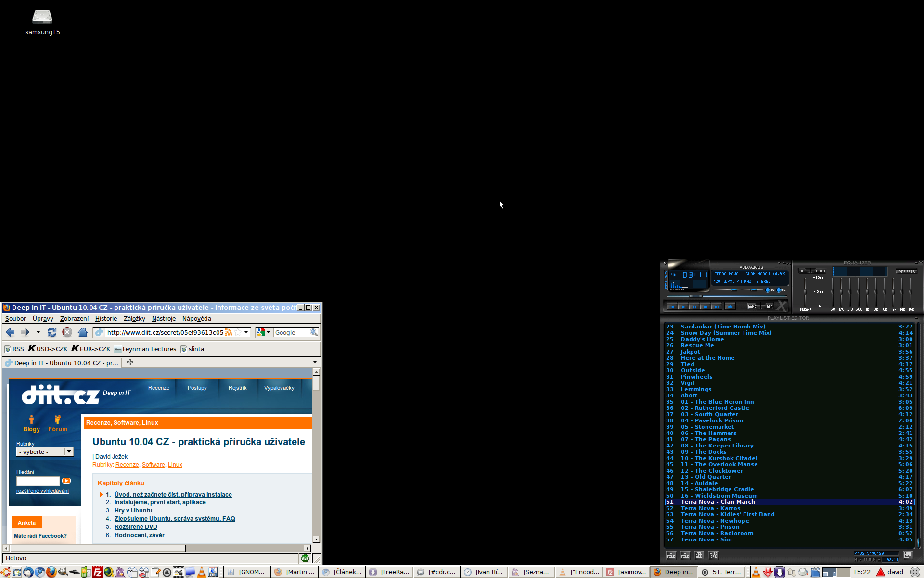Launch GIMP from the panel launcher
The height and width of the screenshot is (578, 924).
click(x=63, y=572)
